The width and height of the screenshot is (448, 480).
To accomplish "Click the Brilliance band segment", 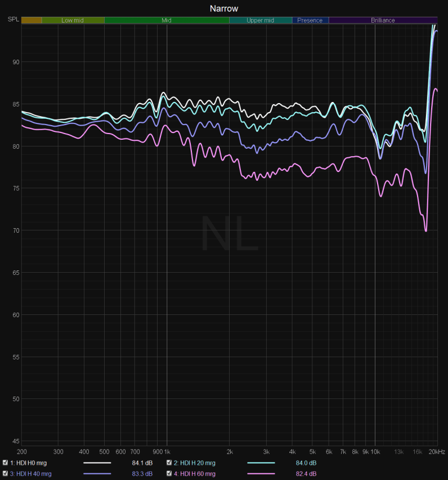I will 383,20.
